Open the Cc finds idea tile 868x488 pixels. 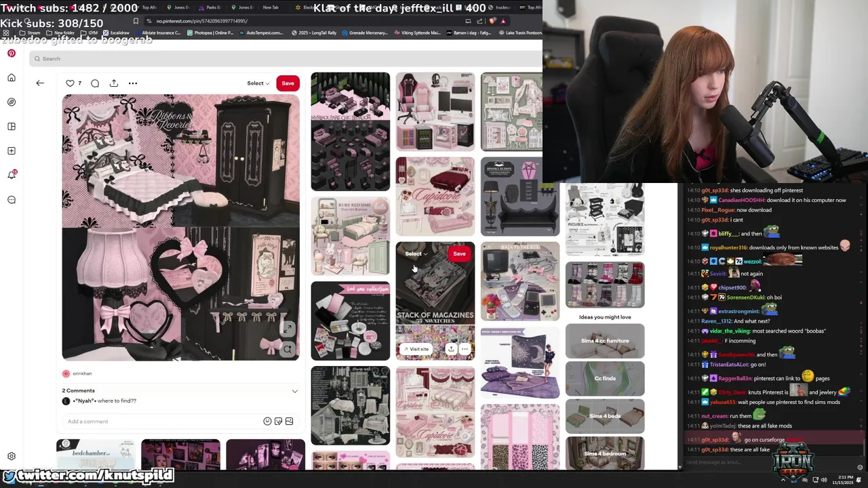point(605,378)
